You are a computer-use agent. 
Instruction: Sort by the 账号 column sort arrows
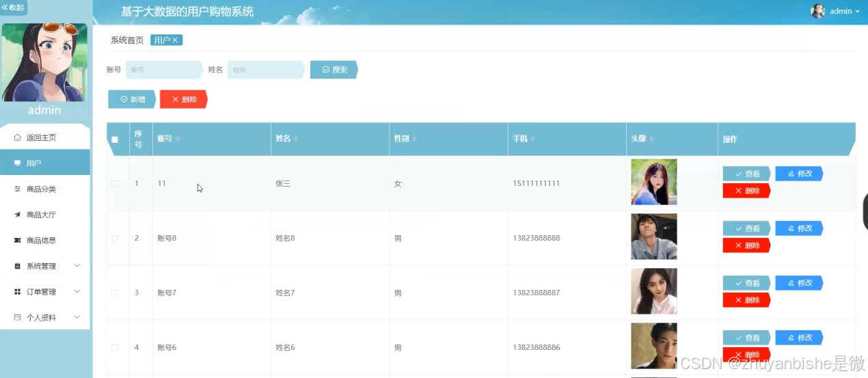click(x=178, y=139)
